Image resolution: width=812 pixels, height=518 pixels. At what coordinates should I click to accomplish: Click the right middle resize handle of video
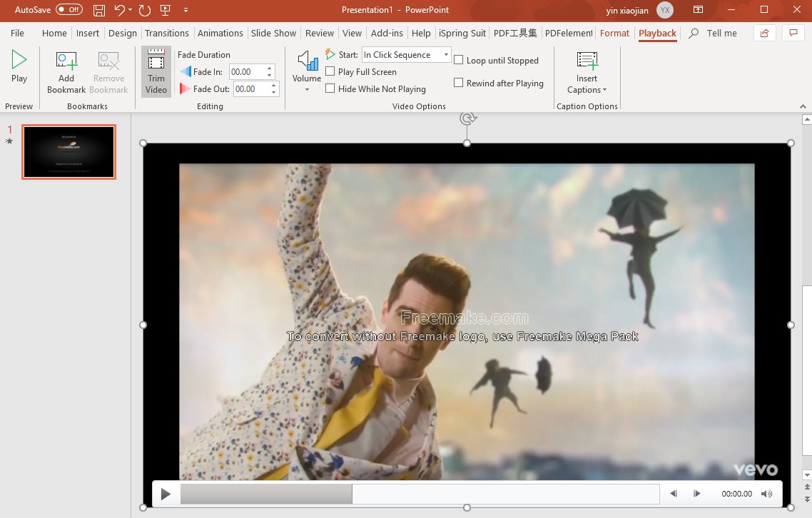[791, 325]
